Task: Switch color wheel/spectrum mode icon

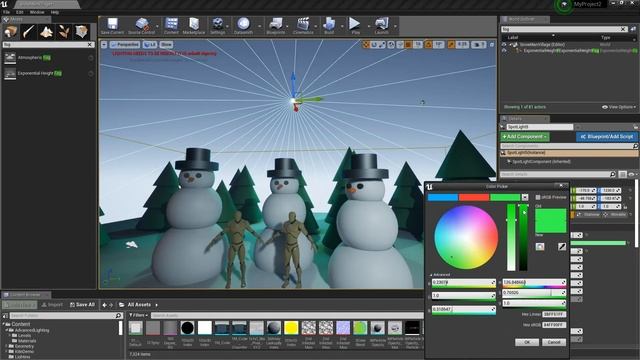Action: (x=540, y=247)
